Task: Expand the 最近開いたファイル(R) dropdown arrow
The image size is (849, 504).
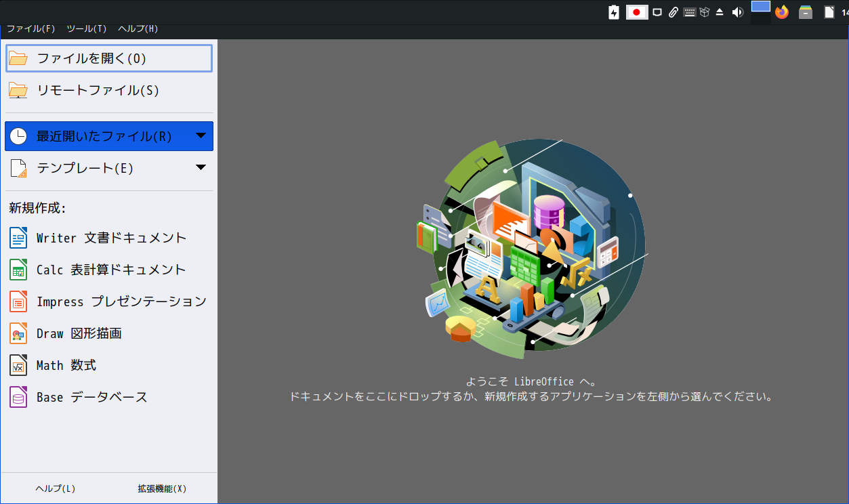Action: click(x=201, y=136)
